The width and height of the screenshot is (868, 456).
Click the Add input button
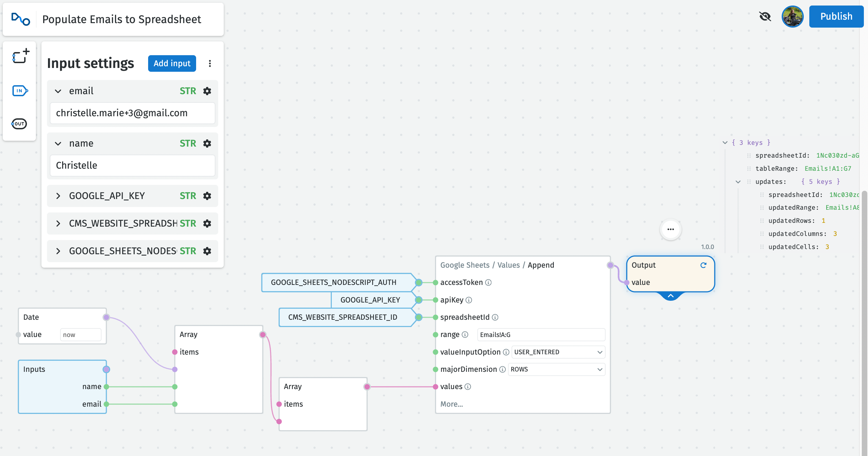[x=172, y=63]
